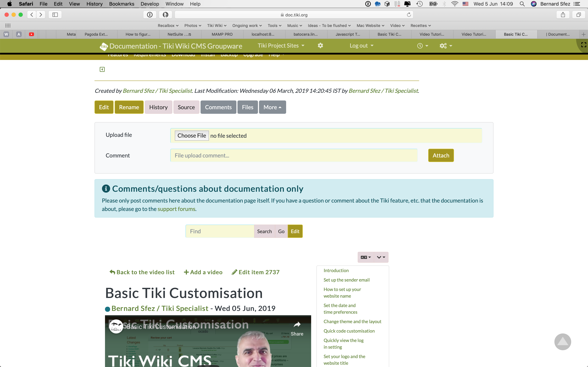Open the Safari share icon
The width and height of the screenshot is (588, 367).
[x=563, y=15]
